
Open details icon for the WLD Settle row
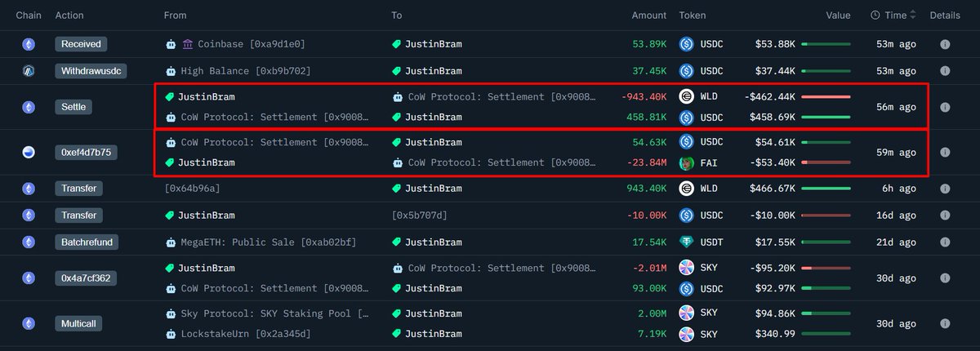pyautogui.click(x=945, y=107)
